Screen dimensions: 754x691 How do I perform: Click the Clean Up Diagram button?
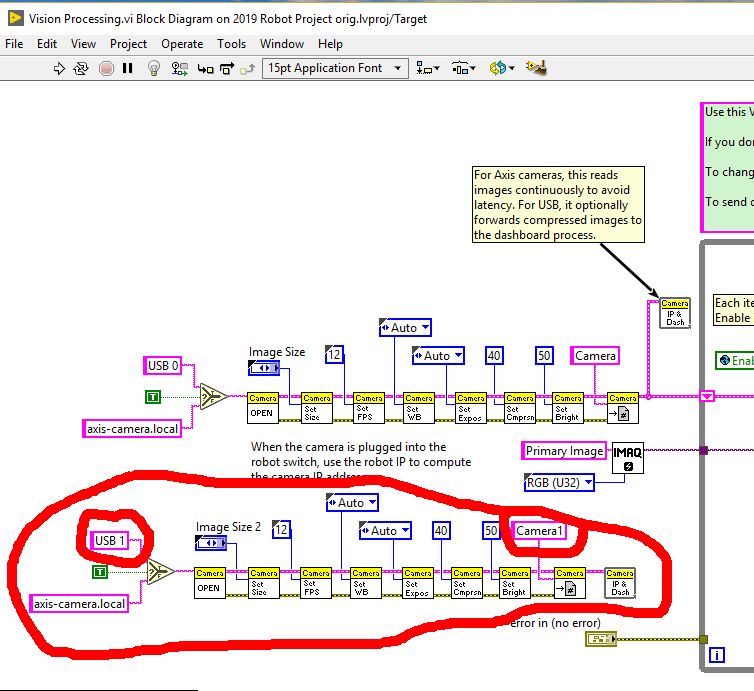(536, 68)
